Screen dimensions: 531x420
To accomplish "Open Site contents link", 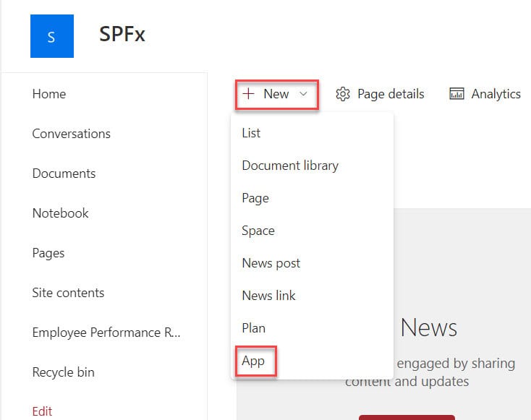I will click(x=68, y=293).
